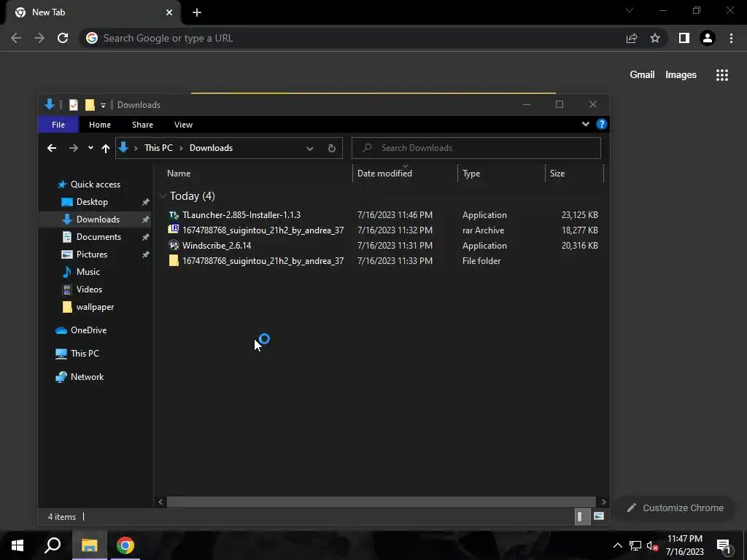Select This PC in navigation pane

[85, 354]
